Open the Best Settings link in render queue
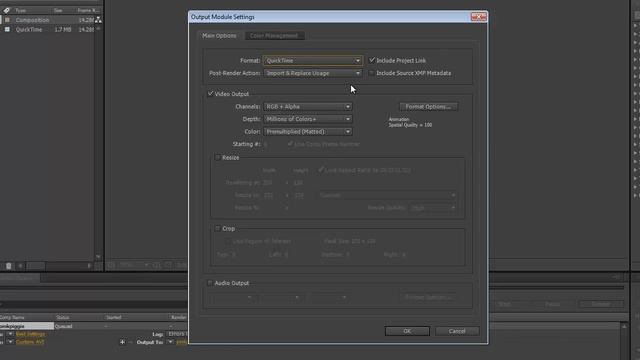Image resolution: width=640 pixels, height=360 pixels. pyautogui.click(x=30, y=334)
